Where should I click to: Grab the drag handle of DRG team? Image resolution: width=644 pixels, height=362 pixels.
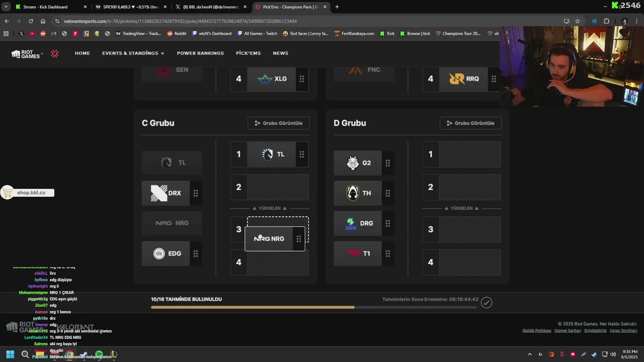click(x=388, y=223)
